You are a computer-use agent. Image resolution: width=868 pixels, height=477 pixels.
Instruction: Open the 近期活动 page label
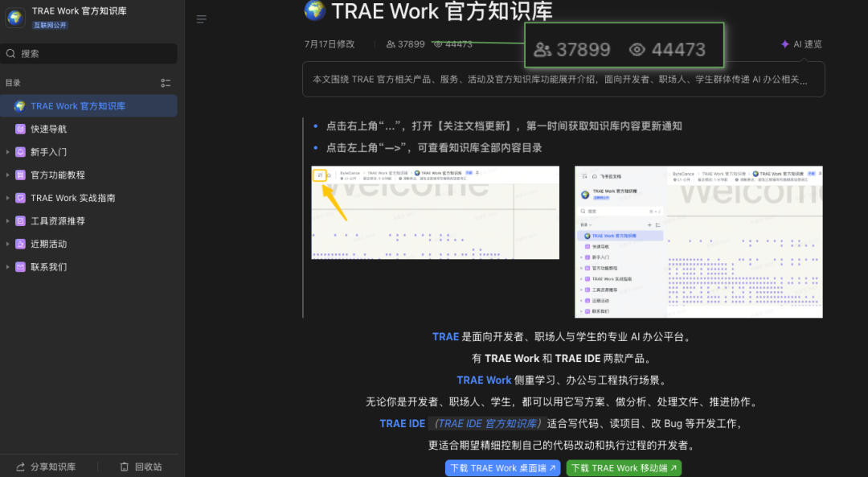coord(49,244)
